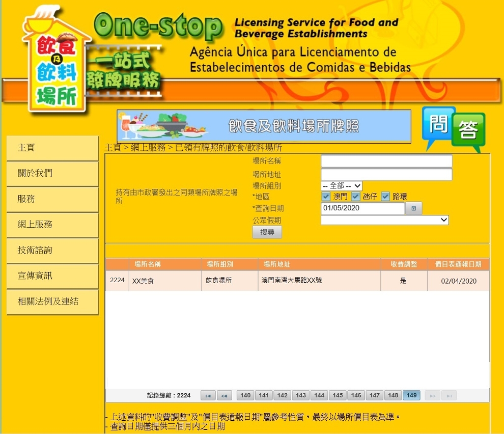Open 主頁 in the left sidebar
This screenshot has width=504, height=434.
tap(52, 148)
